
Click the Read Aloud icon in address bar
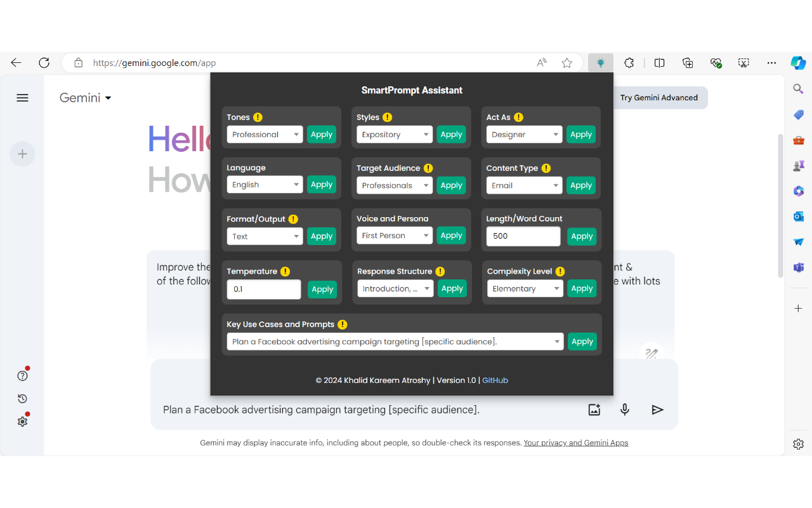click(542, 63)
